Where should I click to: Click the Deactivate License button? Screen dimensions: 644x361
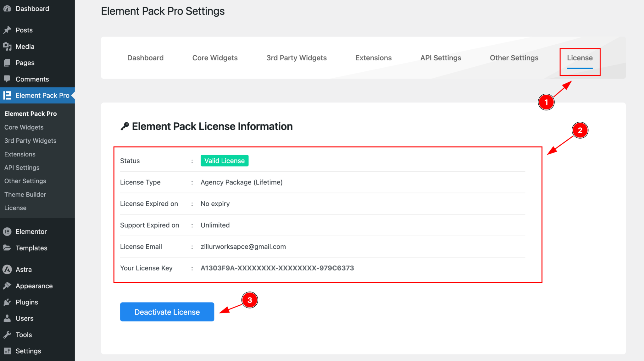[167, 312]
